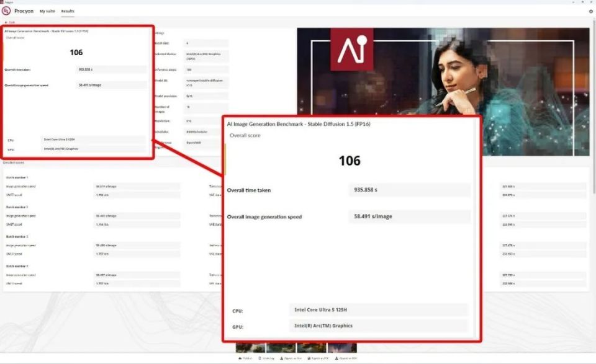596x364 pixels.
Task: Open the settings gear icon
Action: point(590,11)
